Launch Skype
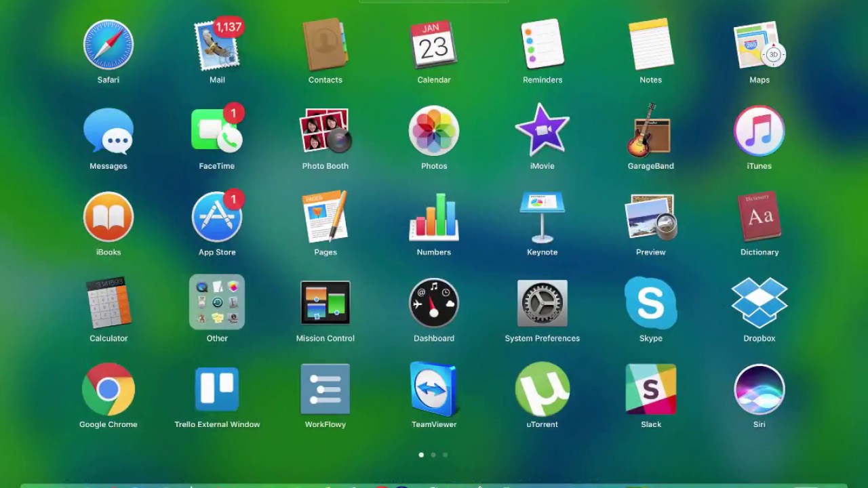 [651, 303]
